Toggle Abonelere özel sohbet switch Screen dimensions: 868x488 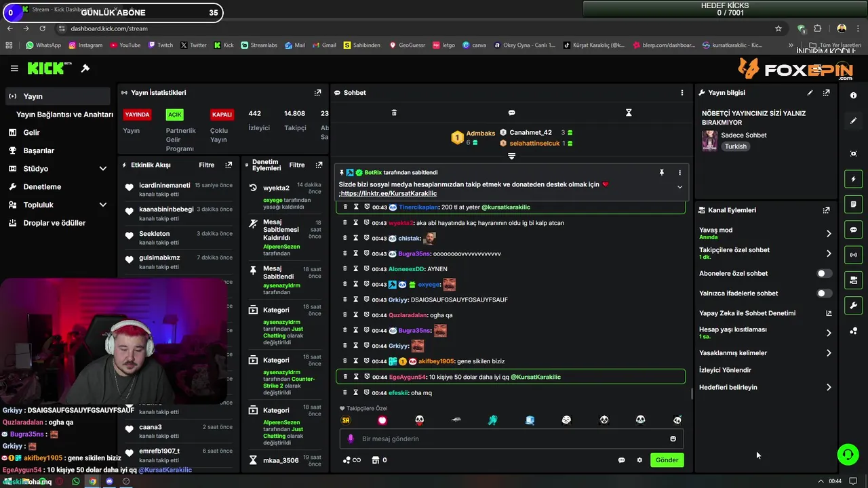pyautogui.click(x=824, y=274)
